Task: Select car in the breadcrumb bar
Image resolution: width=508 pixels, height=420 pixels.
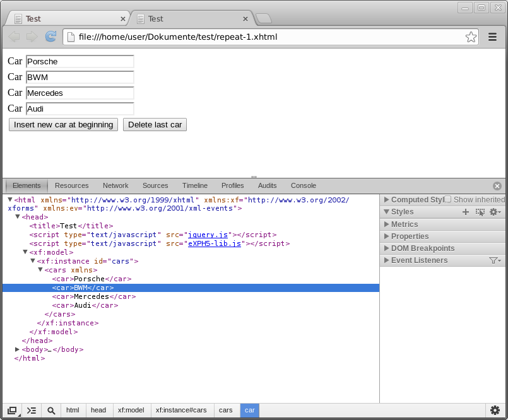Action: point(249,411)
